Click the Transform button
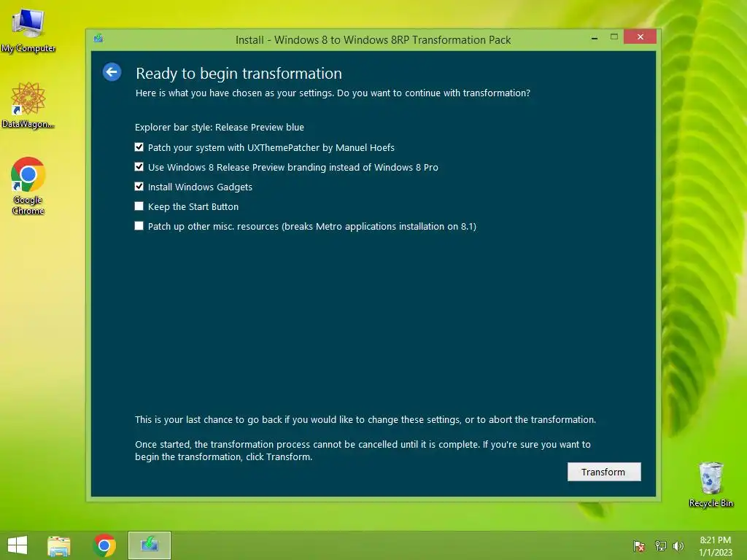Image resolution: width=747 pixels, height=560 pixels. point(604,472)
